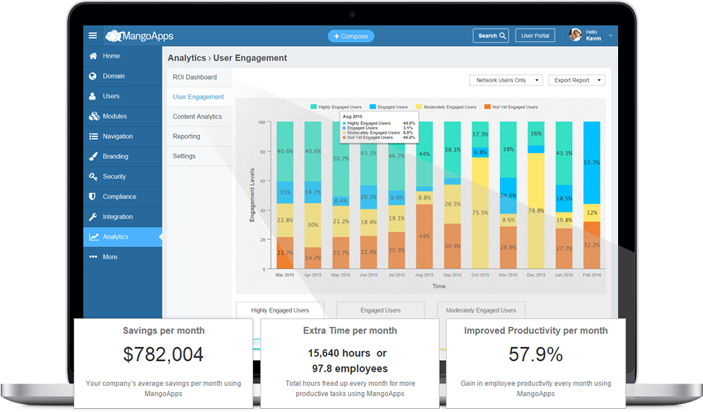Toggle Highly Engaged Users legend series
The image size is (703, 412).
[x=336, y=107]
